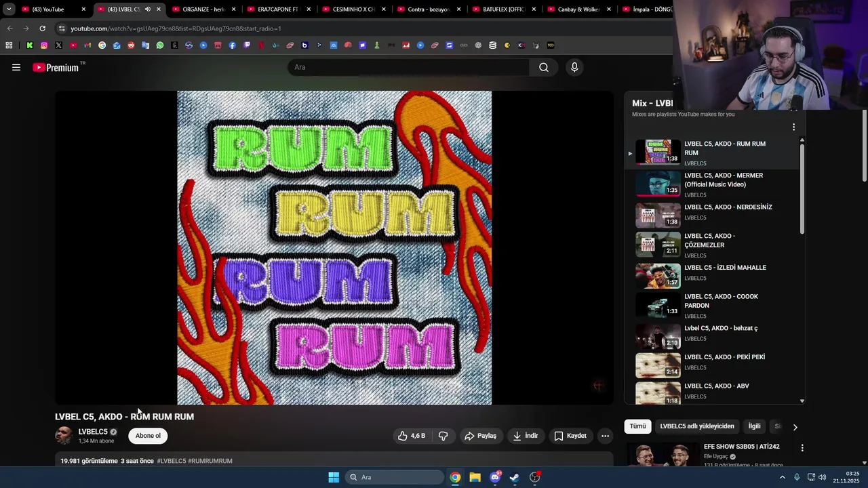
Task: Open the Kick bookmark icon
Action: [30, 45]
